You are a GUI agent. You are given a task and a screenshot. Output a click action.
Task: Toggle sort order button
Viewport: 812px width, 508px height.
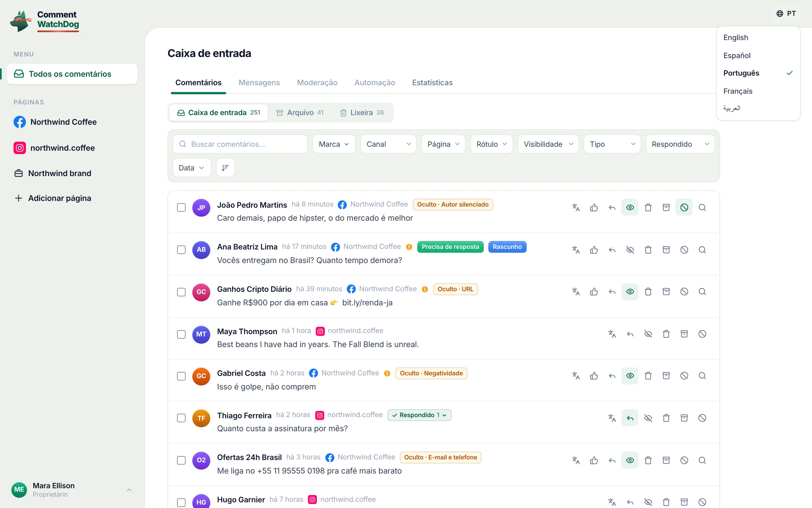click(x=225, y=168)
